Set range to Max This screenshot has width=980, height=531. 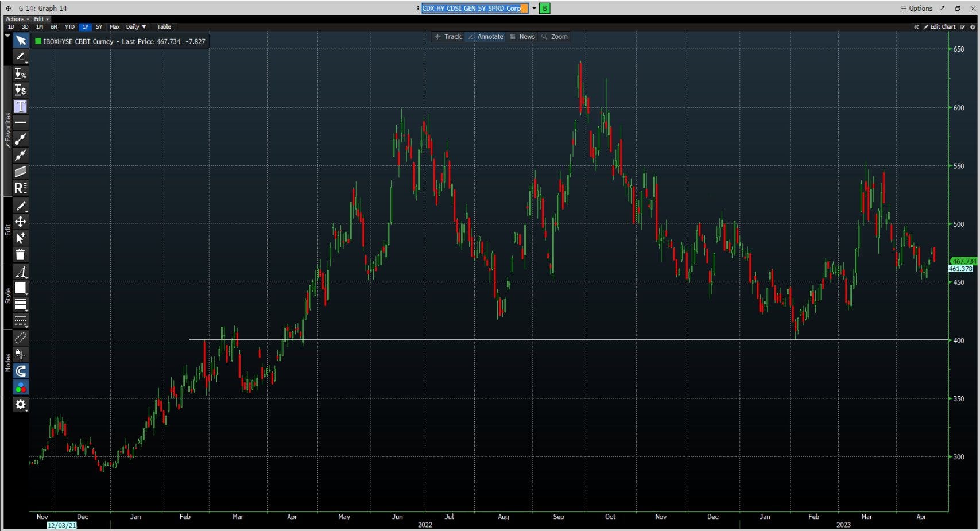[115, 27]
